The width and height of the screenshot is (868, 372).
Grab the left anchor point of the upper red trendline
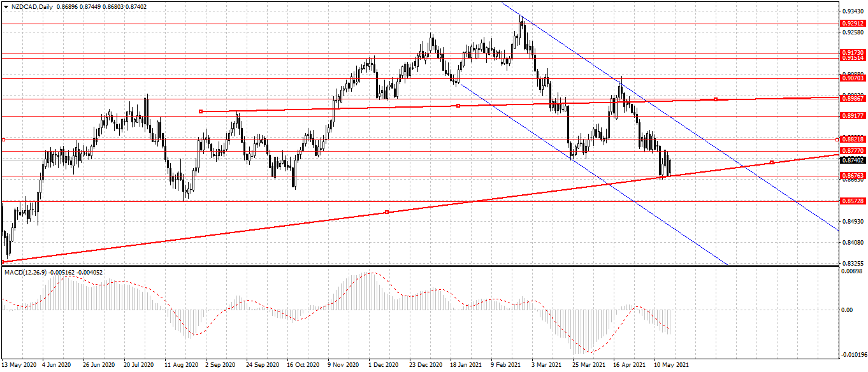tap(201, 111)
